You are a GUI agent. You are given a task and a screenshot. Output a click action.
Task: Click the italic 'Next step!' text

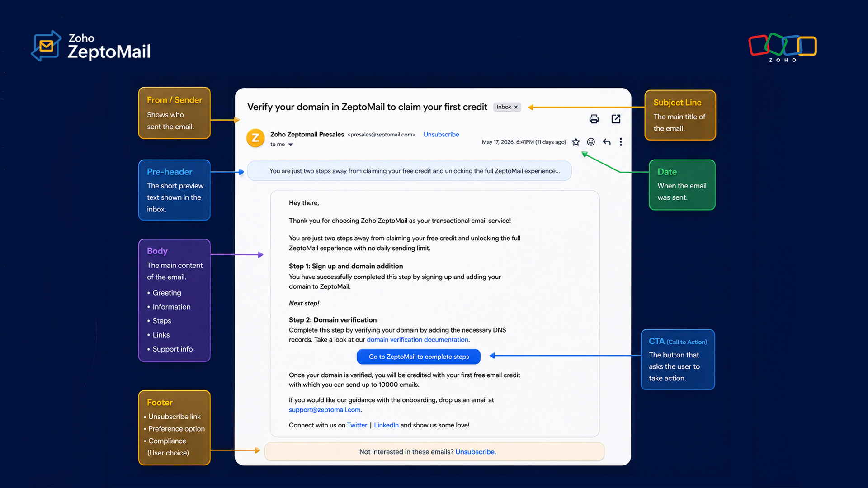tap(304, 303)
